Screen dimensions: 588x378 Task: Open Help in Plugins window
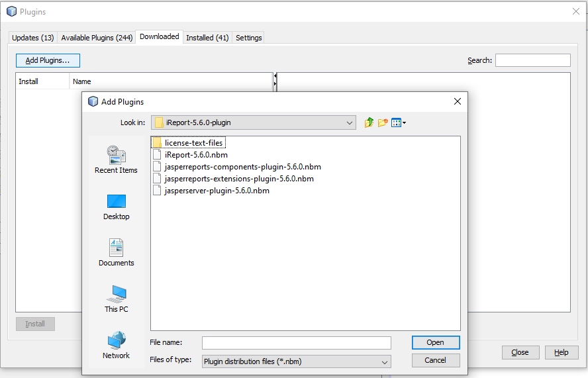point(562,352)
